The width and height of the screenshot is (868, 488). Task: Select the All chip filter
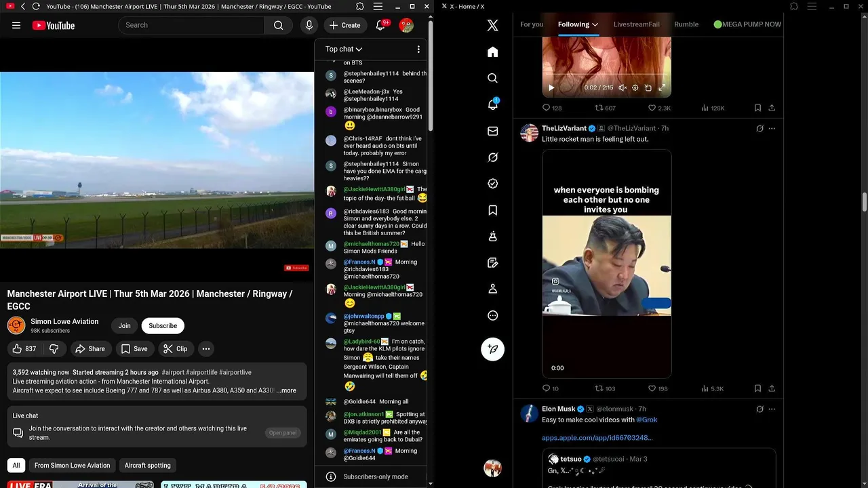pos(16,465)
